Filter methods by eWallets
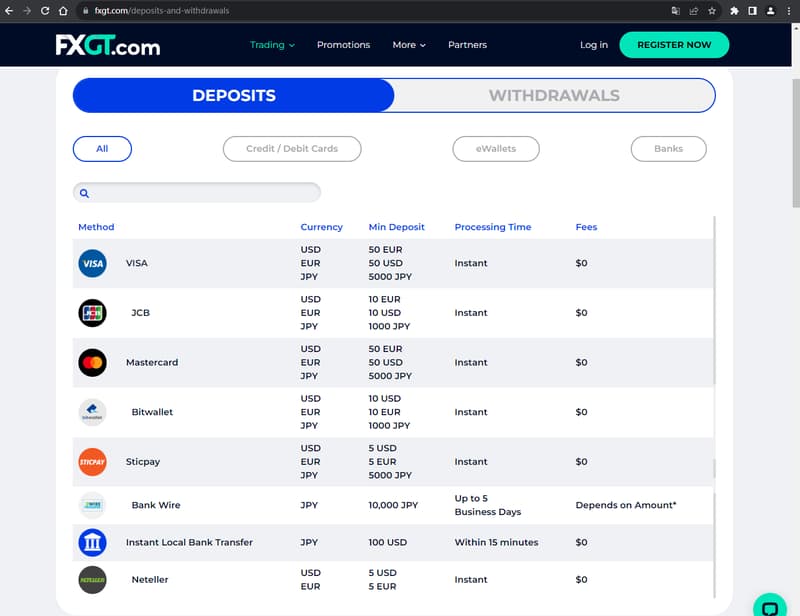800x616 pixels. [496, 149]
